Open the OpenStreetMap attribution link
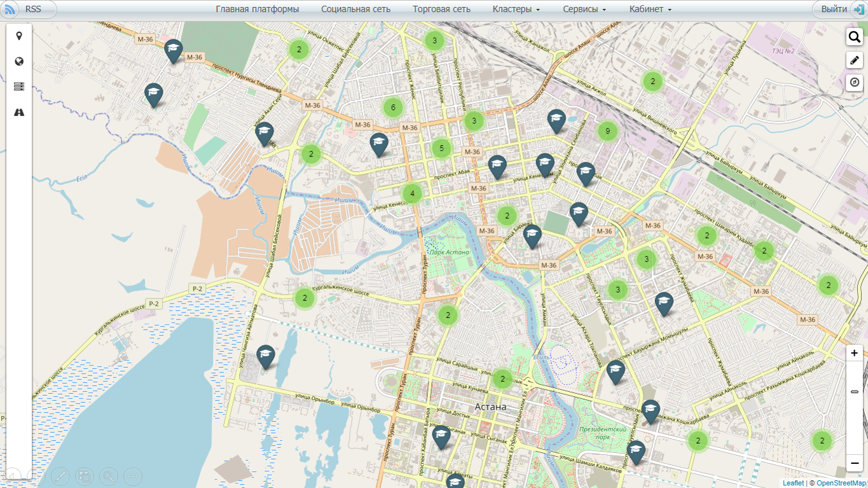Image resolution: width=868 pixels, height=488 pixels. (x=841, y=483)
